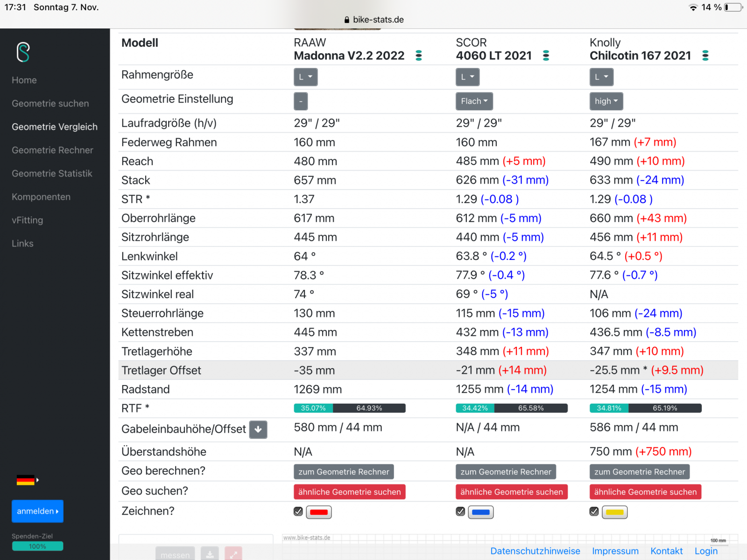Click the down-arrow next to Gabeleinbauhöhe/Offset
The image size is (747, 560).
258,429
